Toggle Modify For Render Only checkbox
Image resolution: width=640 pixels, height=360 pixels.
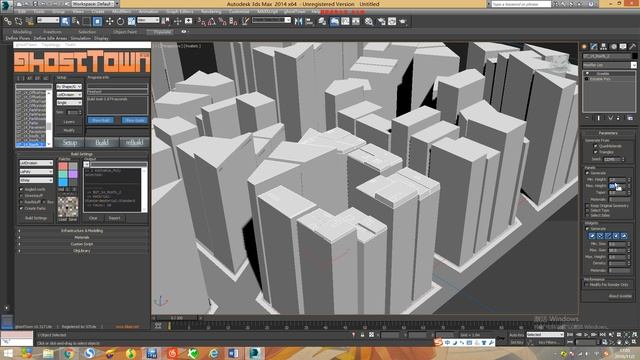click(x=587, y=284)
